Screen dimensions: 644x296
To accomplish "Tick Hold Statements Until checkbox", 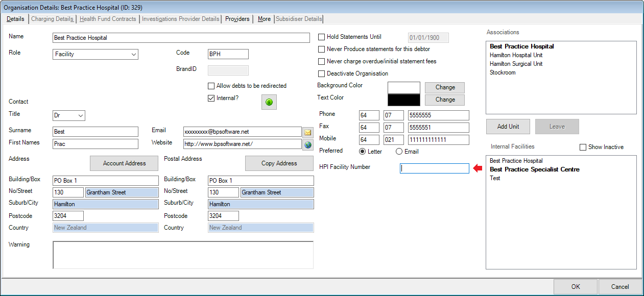I will [322, 37].
